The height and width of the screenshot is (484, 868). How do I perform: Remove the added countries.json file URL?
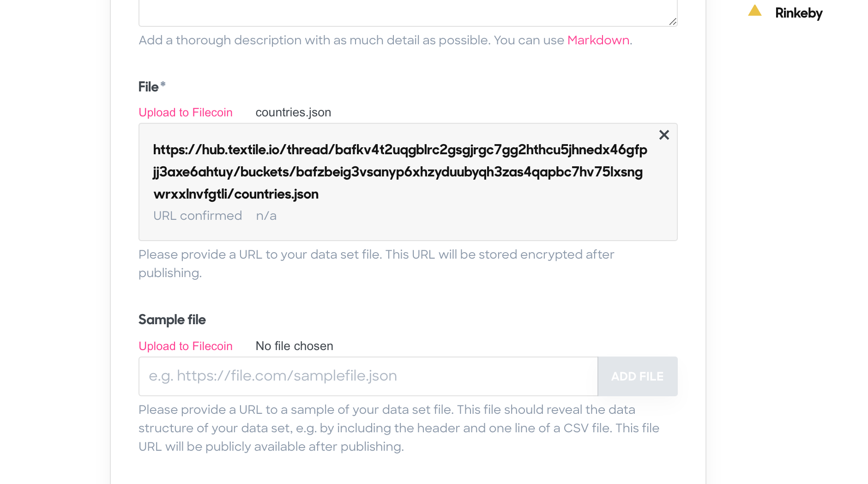pos(664,135)
